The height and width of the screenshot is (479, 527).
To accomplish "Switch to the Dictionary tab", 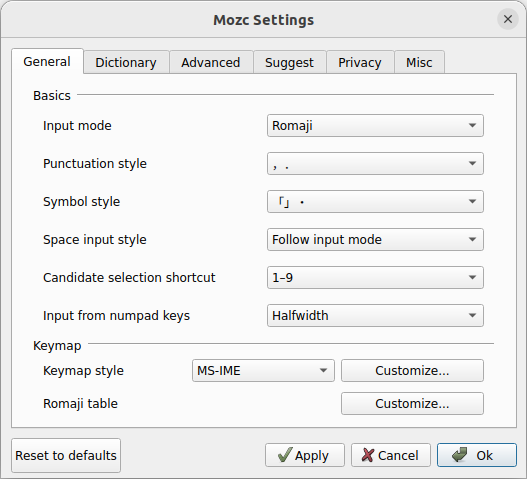I will [126, 62].
